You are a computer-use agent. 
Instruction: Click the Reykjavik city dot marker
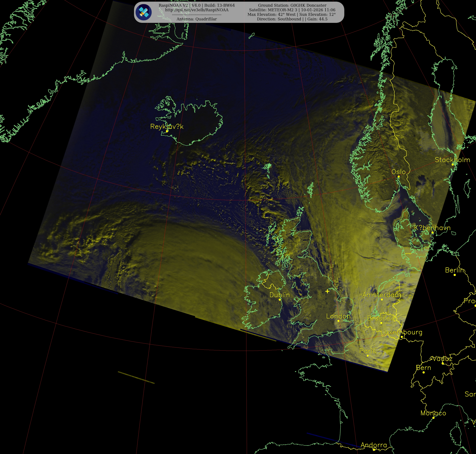(x=167, y=131)
